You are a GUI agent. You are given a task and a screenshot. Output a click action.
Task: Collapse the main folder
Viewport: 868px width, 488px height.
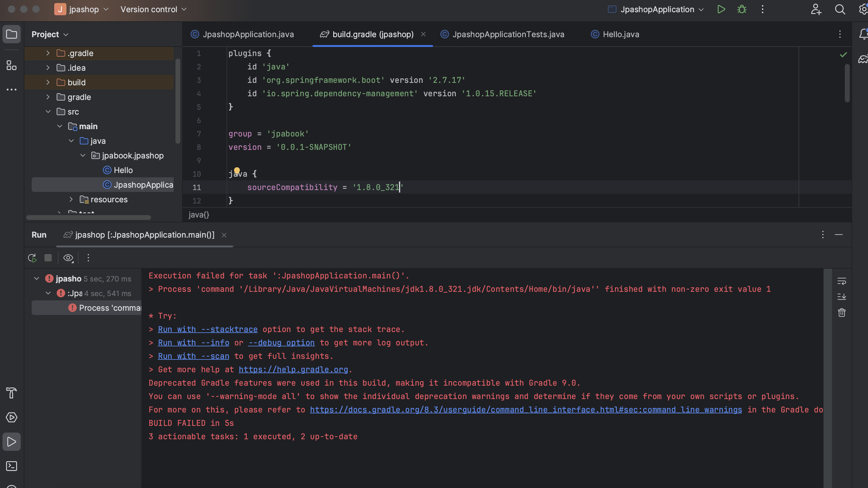(60, 126)
